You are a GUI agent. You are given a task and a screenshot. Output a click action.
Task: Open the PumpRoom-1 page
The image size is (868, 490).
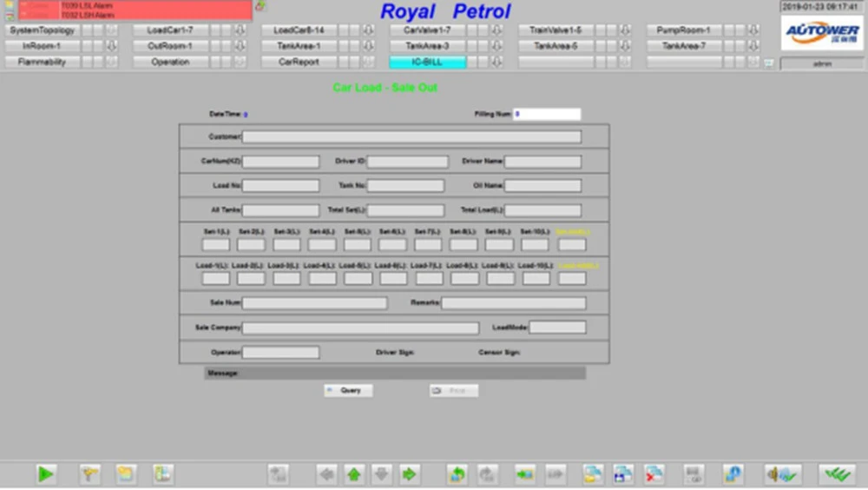684,30
